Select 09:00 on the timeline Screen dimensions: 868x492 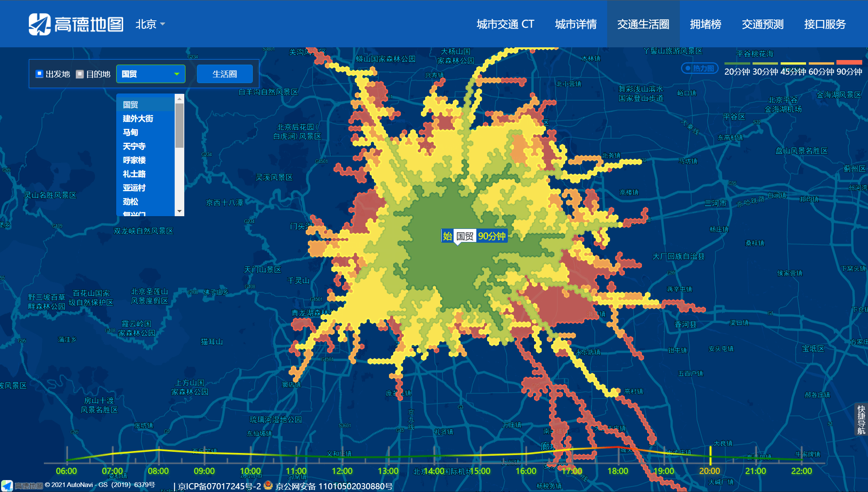click(204, 471)
